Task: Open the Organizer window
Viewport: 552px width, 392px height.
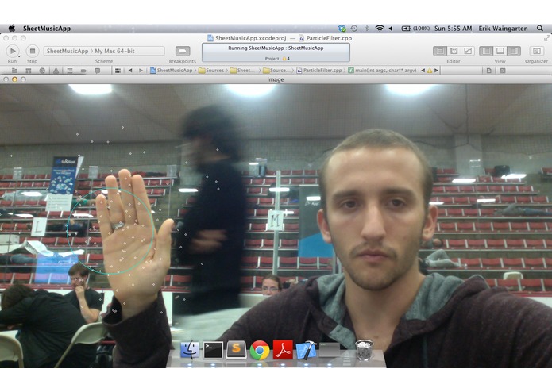Action: (536, 51)
